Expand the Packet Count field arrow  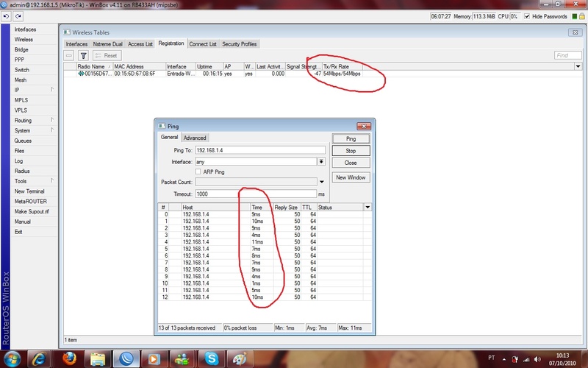coord(321,182)
